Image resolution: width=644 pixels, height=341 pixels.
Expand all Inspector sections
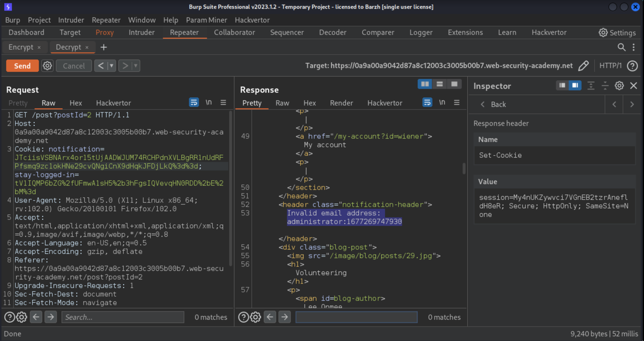click(x=591, y=86)
